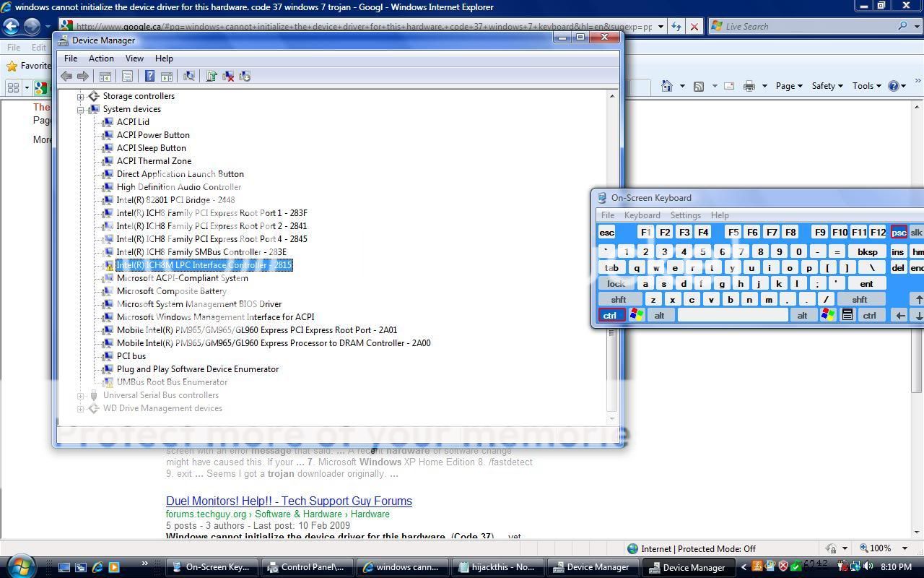The width and height of the screenshot is (924, 578).
Task: Click the Help icon in Device Manager toolbar
Action: point(149,76)
